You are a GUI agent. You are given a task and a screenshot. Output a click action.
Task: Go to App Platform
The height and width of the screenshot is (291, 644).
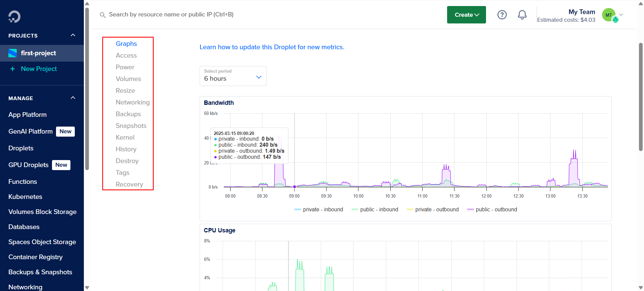(28, 115)
